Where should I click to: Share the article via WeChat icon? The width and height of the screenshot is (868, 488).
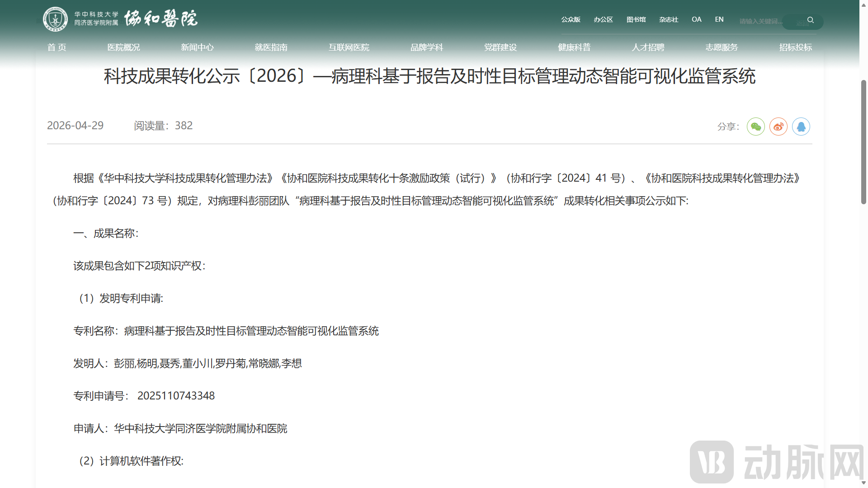(x=756, y=127)
